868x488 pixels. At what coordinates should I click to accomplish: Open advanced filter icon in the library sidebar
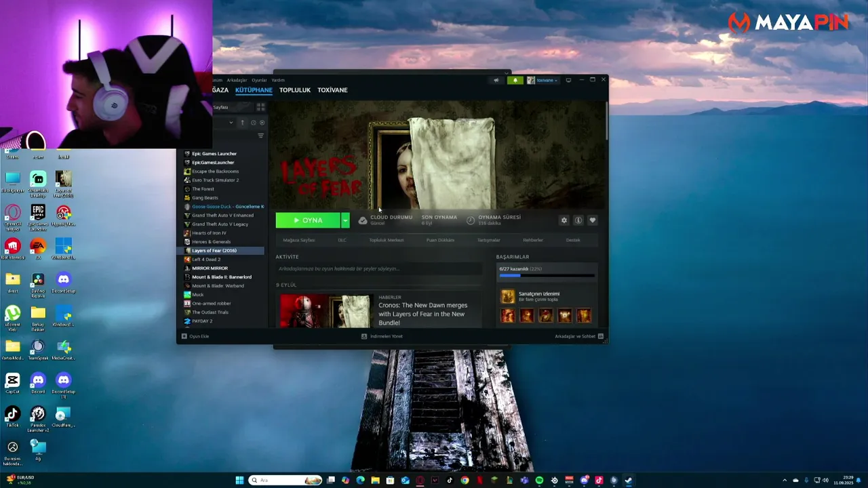click(260, 136)
